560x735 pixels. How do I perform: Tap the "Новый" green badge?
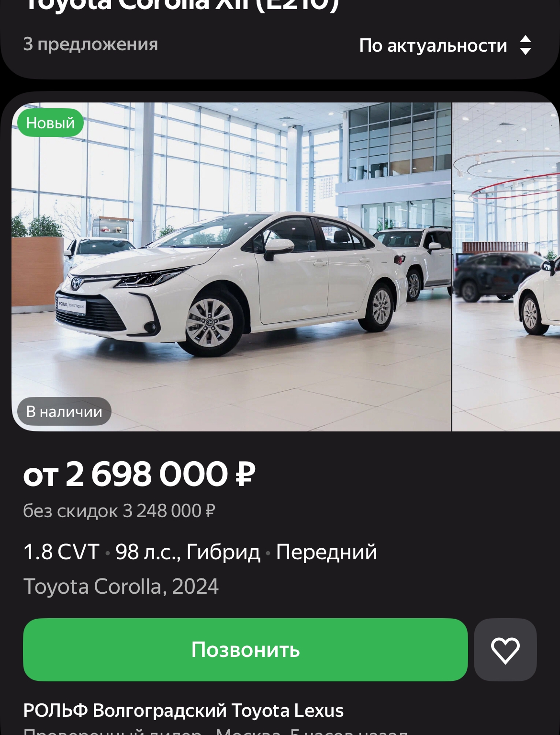50,123
